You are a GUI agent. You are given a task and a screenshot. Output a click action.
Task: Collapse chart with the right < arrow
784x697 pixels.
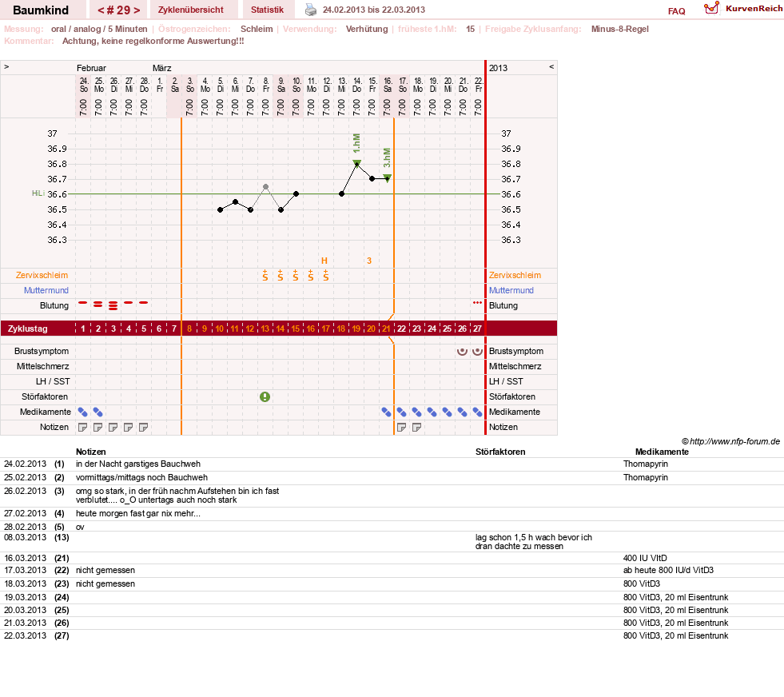point(551,66)
